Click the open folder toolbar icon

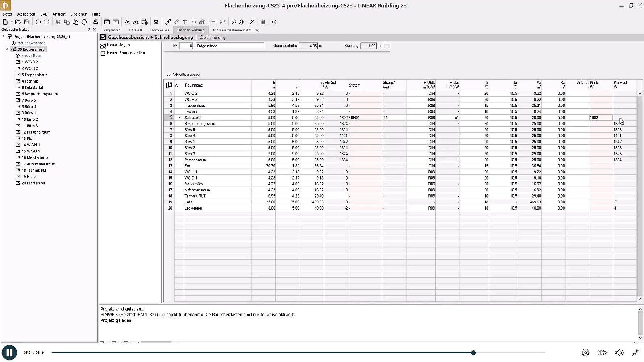[17, 22]
